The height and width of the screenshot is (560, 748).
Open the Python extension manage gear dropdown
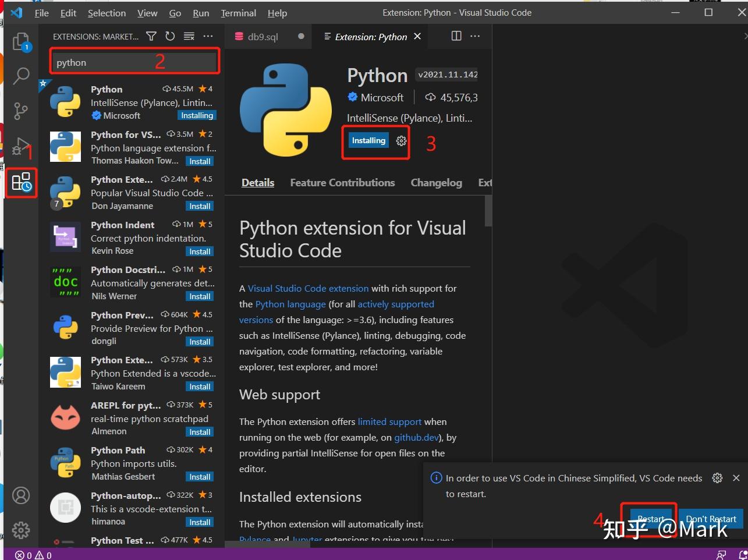401,141
